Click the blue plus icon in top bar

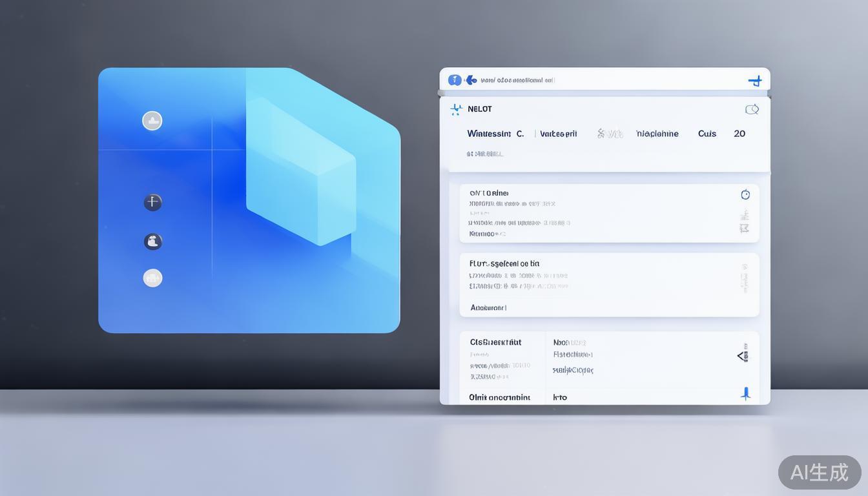755,81
